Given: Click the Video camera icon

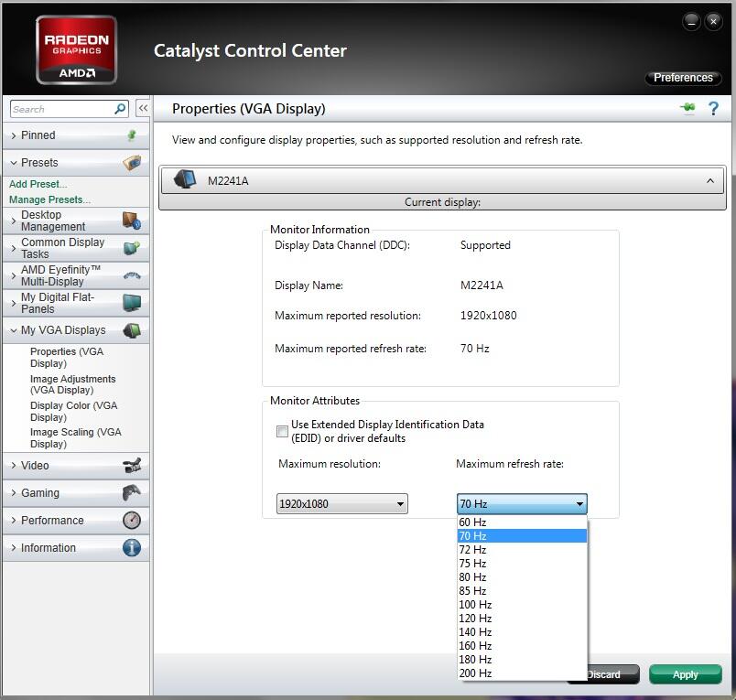Looking at the screenshot, I should click(132, 466).
